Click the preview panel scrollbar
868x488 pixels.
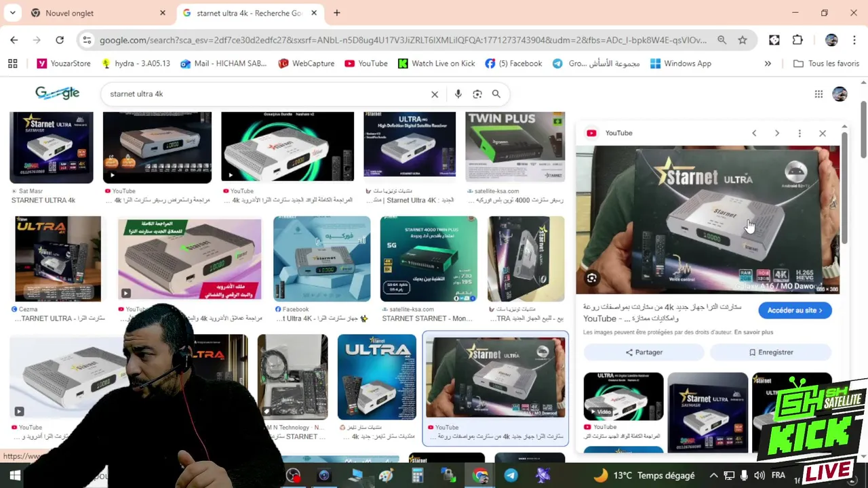[844, 186]
